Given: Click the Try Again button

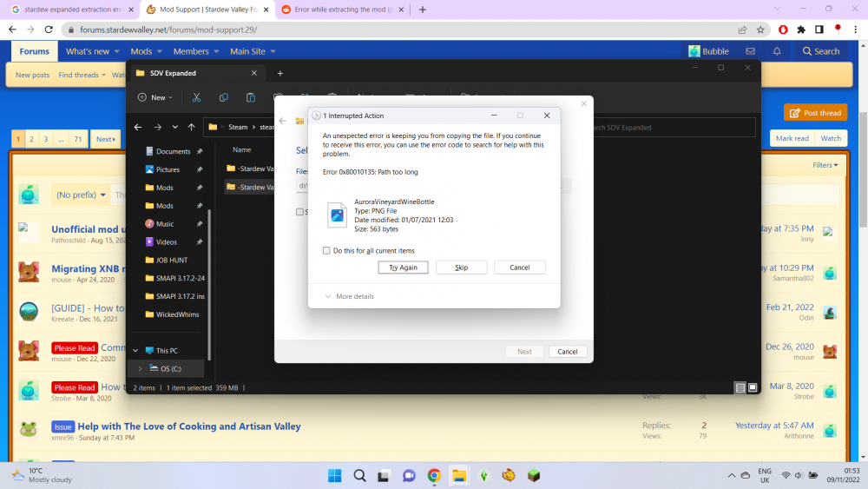Looking at the screenshot, I should point(403,268).
